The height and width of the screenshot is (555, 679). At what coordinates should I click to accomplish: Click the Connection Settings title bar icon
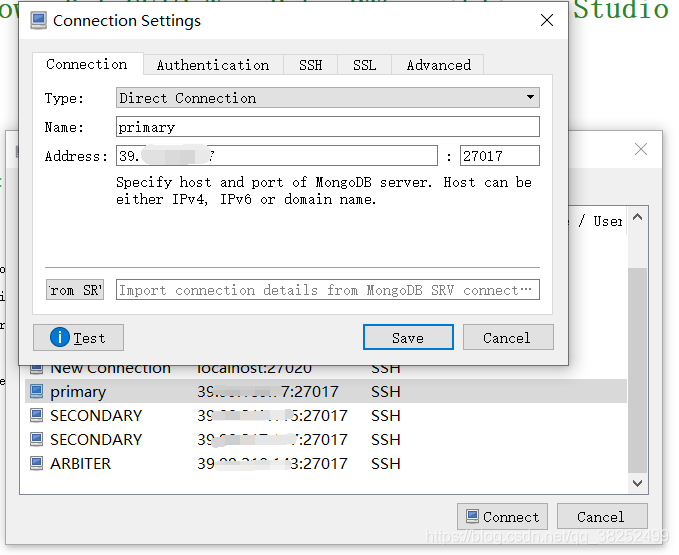(x=39, y=20)
